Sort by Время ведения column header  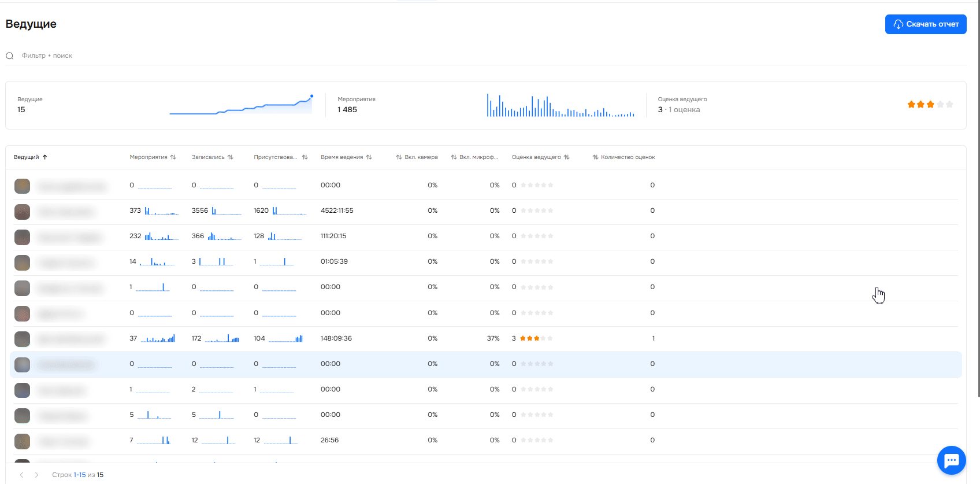[x=346, y=157]
